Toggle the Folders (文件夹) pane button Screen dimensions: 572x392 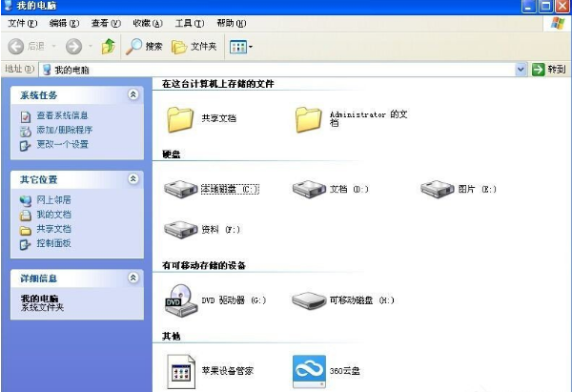194,47
